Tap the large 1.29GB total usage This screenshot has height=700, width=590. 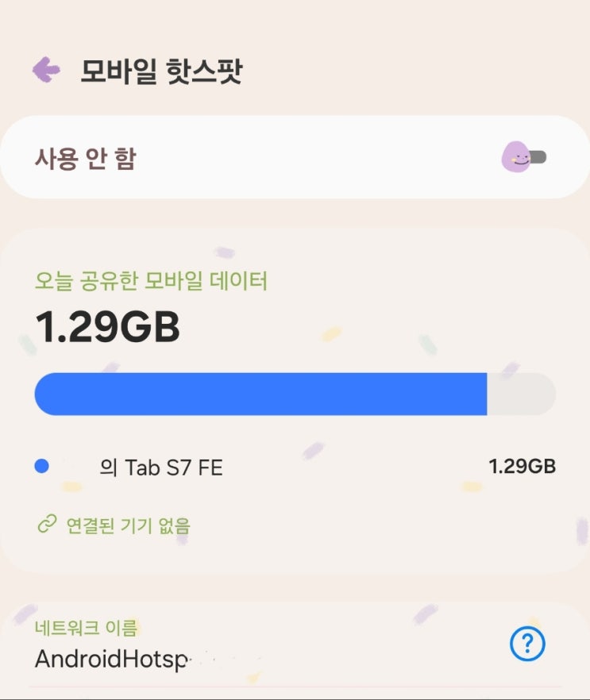point(108,327)
